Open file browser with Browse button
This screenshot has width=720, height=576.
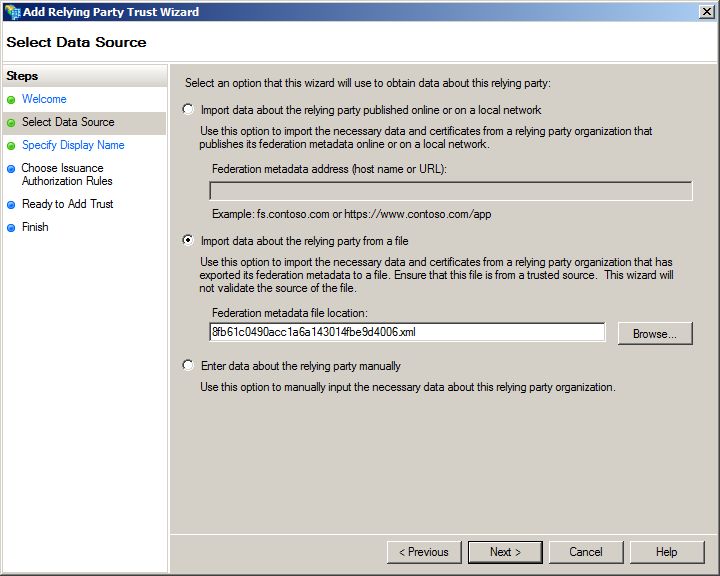pyautogui.click(x=655, y=333)
